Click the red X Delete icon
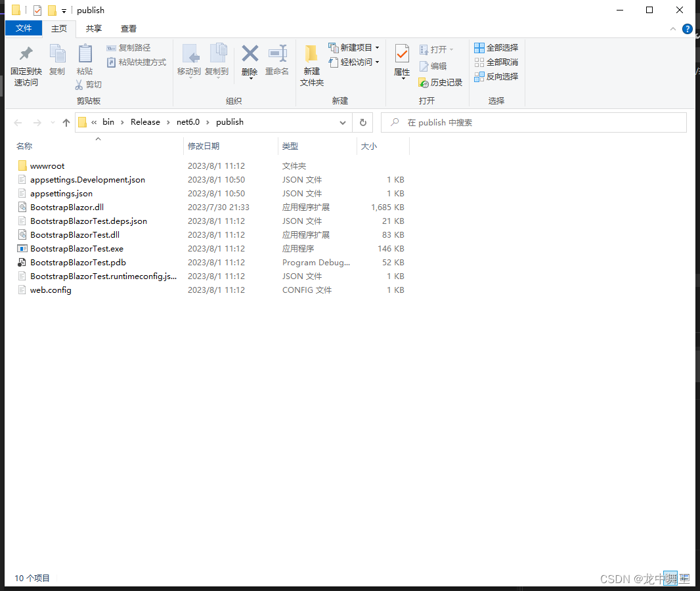The image size is (700, 591). click(250, 54)
